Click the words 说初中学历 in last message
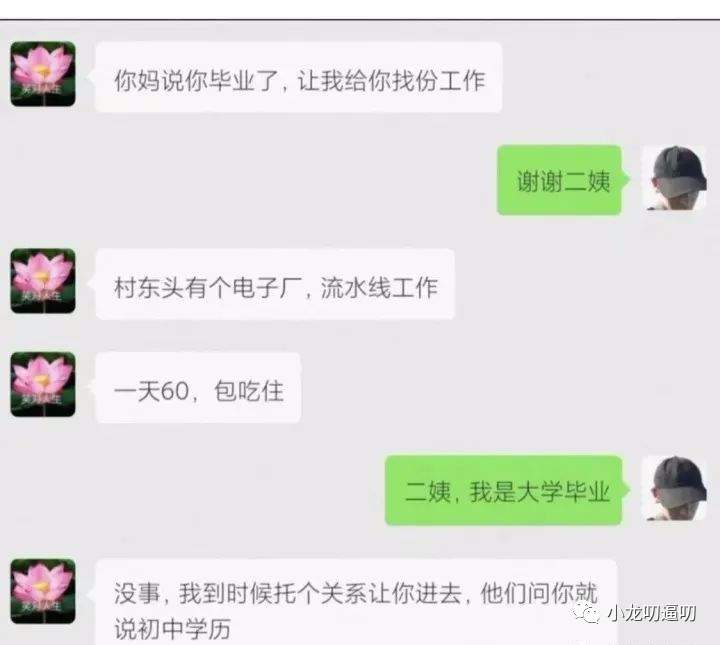720x645 pixels. (173, 629)
